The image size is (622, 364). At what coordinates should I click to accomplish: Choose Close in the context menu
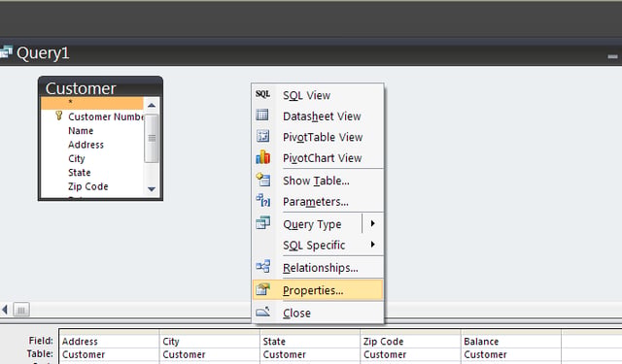tap(318, 313)
